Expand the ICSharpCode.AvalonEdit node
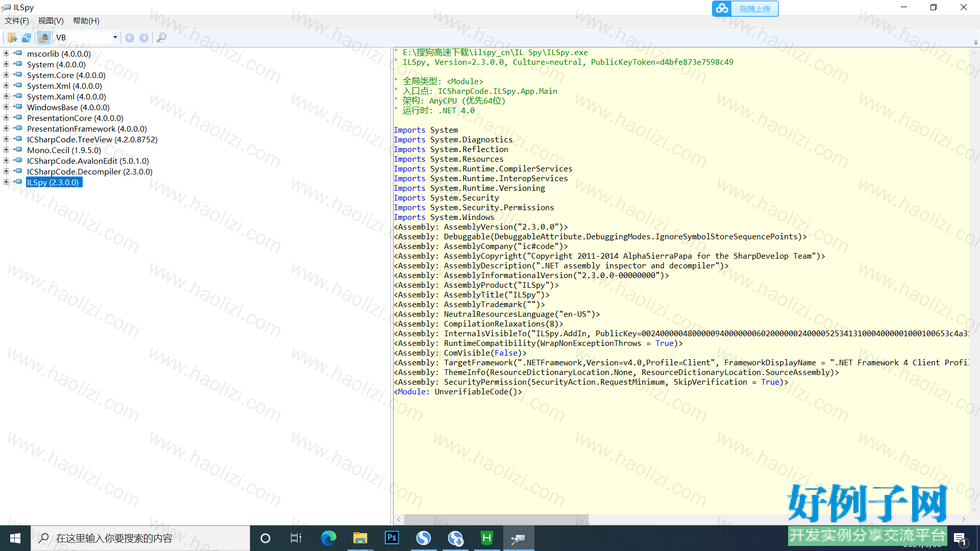980x551 pixels. coord(6,160)
